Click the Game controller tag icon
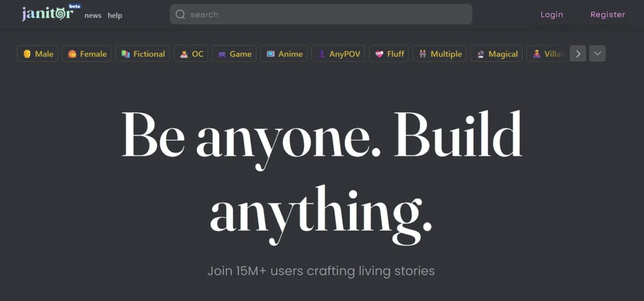The width and height of the screenshot is (644, 301). click(x=222, y=54)
